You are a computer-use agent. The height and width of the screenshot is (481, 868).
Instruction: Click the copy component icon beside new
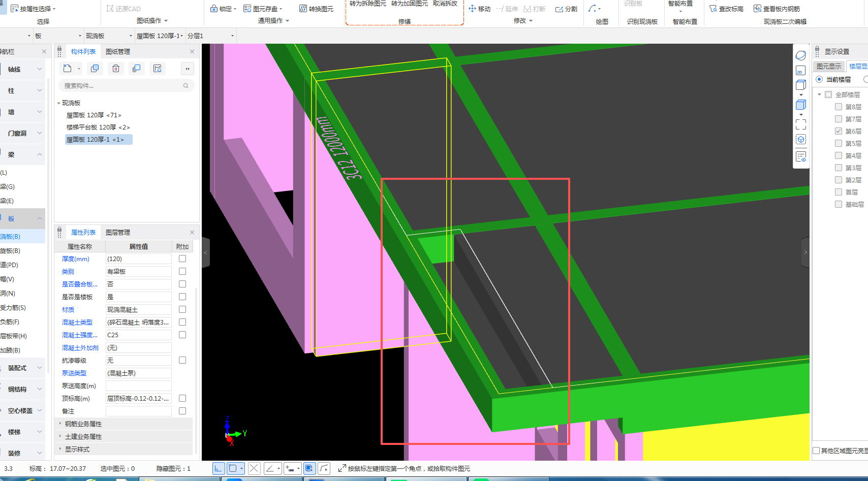[x=95, y=69]
